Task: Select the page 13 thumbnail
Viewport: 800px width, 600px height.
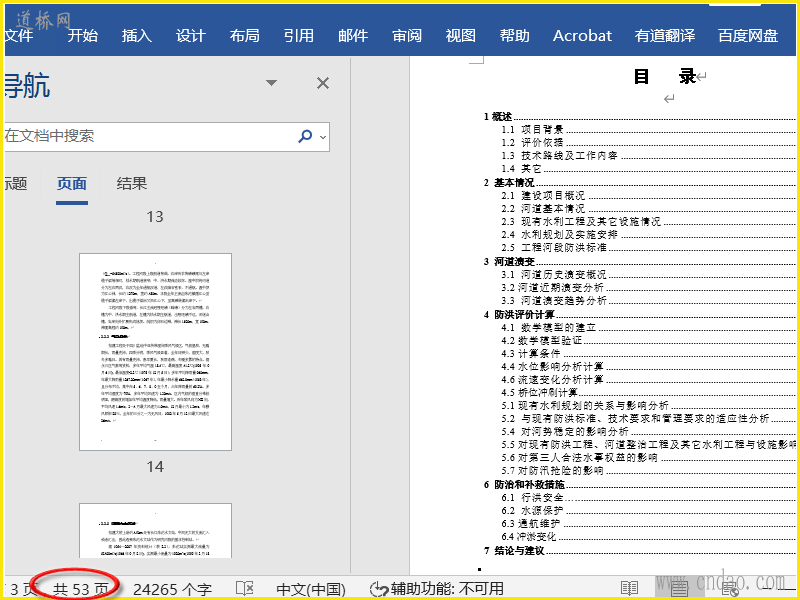Action: 154,216
